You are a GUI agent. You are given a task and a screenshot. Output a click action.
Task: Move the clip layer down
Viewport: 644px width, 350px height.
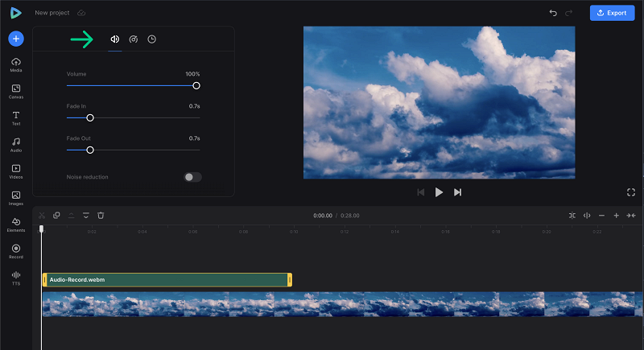click(86, 216)
